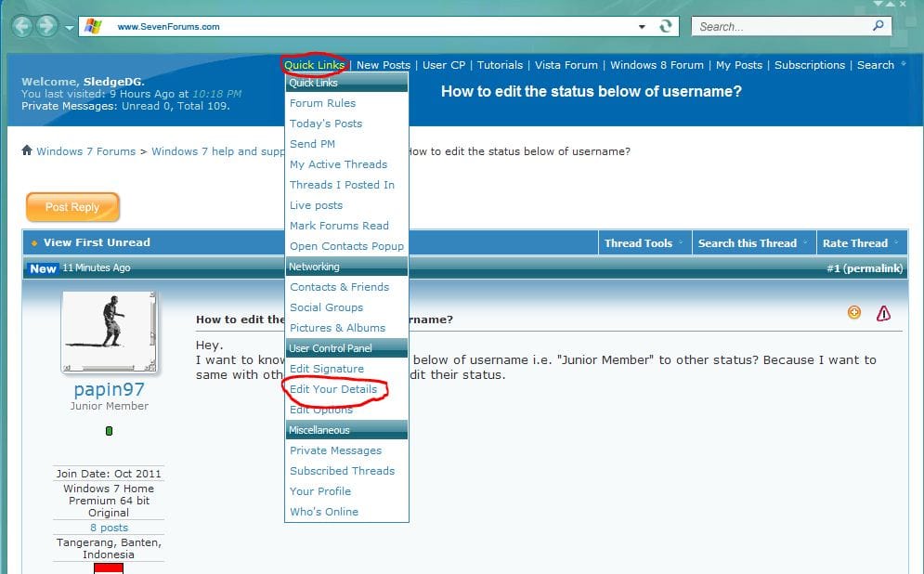Click the browser back arrow button
Image resolution: width=924 pixels, height=574 pixels.
click(22, 26)
